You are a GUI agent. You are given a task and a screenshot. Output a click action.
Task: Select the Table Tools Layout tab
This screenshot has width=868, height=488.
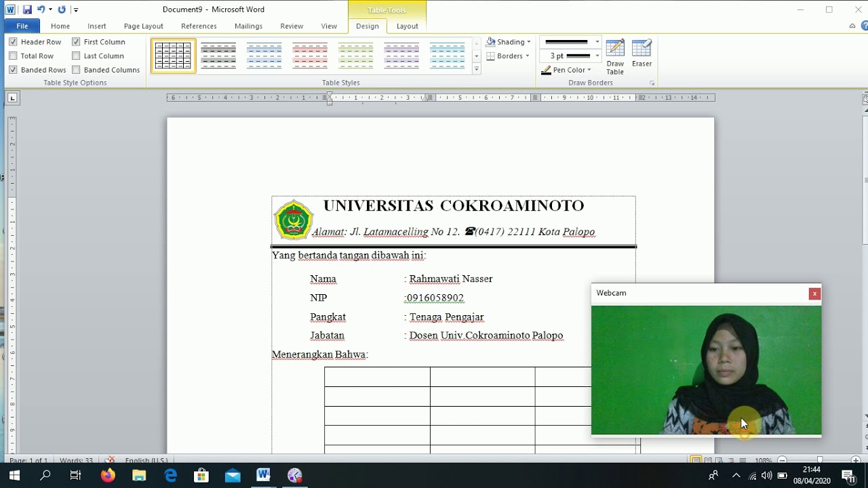click(x=408, y=26)
